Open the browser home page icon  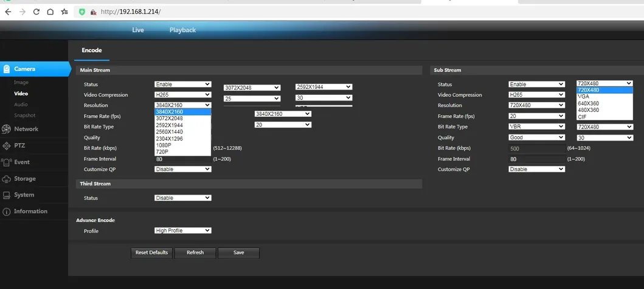50,12
